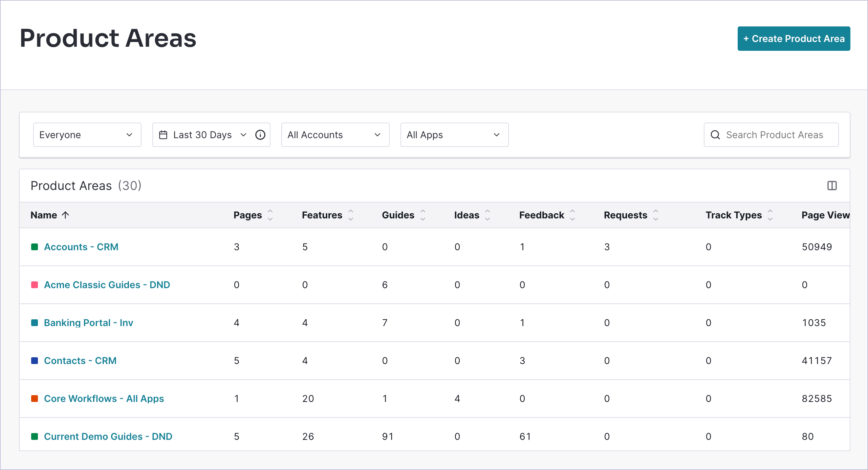The height and width of the screenshot is (470, 868).
Task: Sort by Pages column arrows
Action: tap(270, 215)
